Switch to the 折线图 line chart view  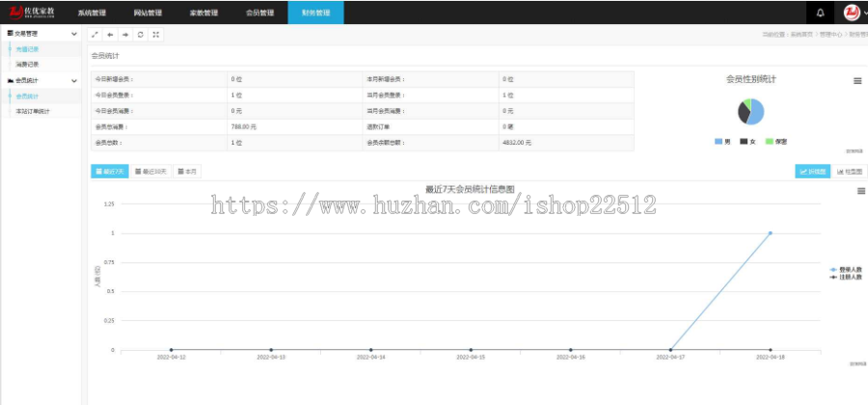pos(813,172)
